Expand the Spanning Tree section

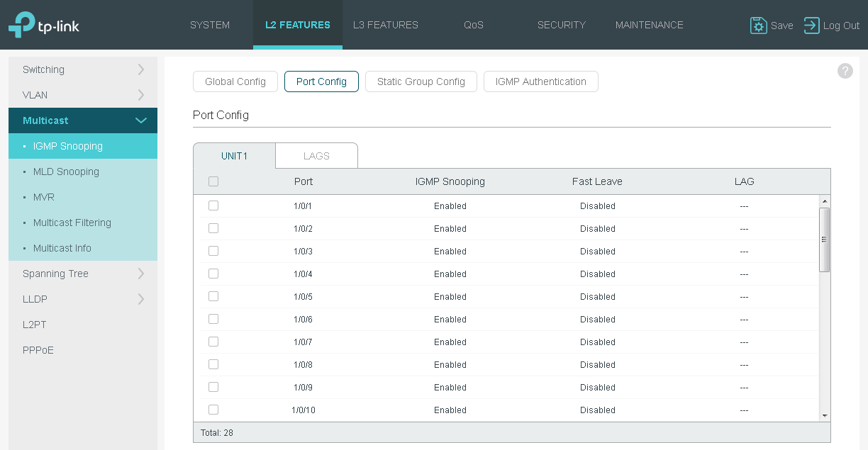(x=82, y=274)
